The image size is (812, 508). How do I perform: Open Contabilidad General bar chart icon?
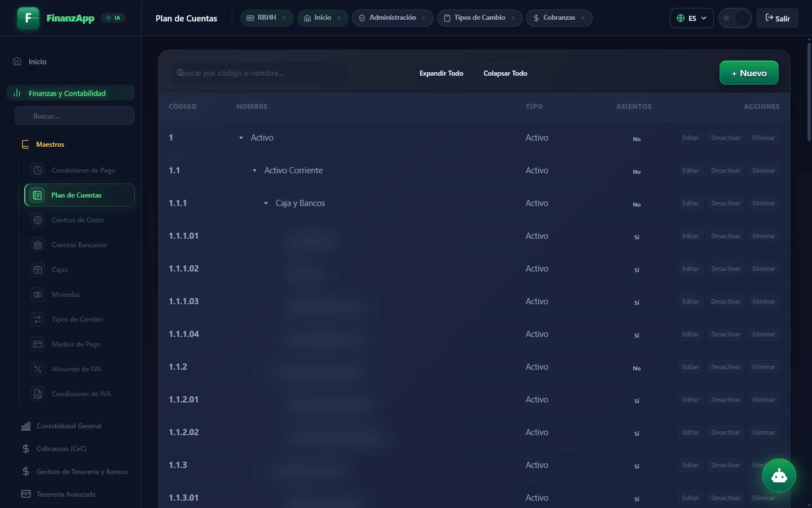pyautogui.click(x=26, y=426)
